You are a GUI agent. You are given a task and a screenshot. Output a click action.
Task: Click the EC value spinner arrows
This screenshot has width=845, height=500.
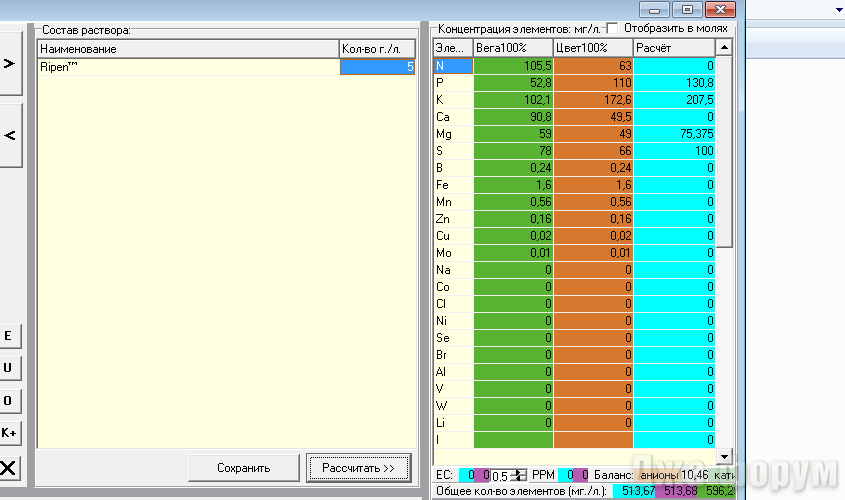tap(519, 474)
